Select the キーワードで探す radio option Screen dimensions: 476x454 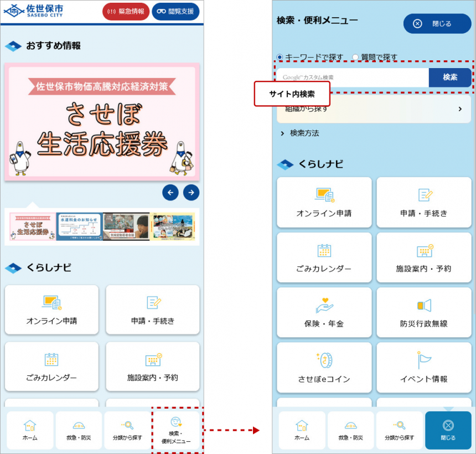click(x=280, y=57)
